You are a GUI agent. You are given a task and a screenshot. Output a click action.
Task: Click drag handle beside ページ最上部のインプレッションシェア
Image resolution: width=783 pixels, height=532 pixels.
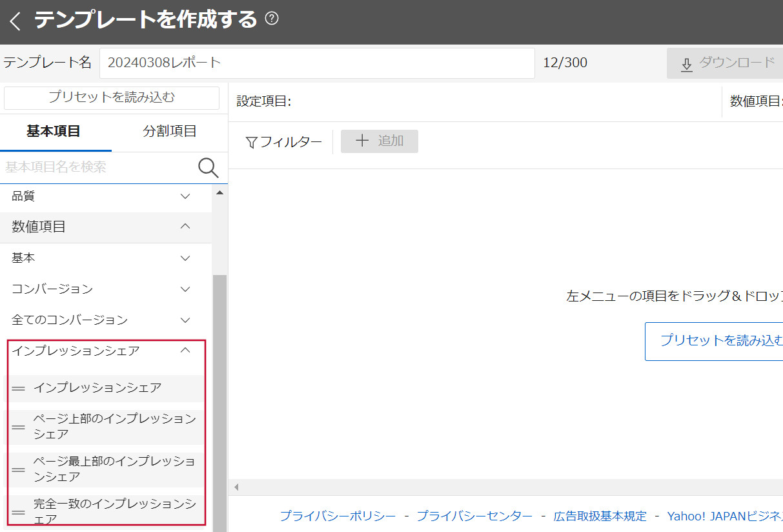pos(19,469)
